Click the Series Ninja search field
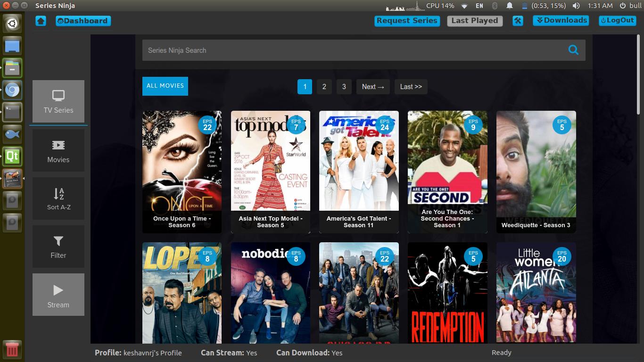The image size is (644, 362). pyautogui.click(x=330, y=50)
